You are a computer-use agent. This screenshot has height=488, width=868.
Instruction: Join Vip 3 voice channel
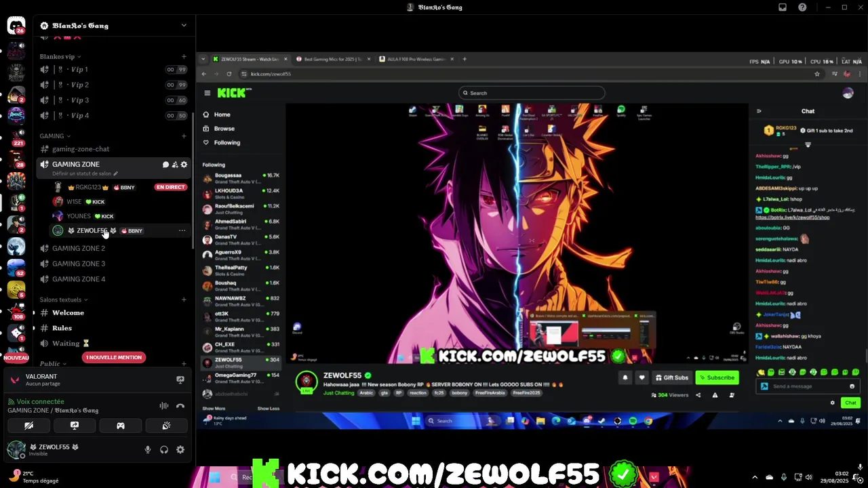point(113,100)
